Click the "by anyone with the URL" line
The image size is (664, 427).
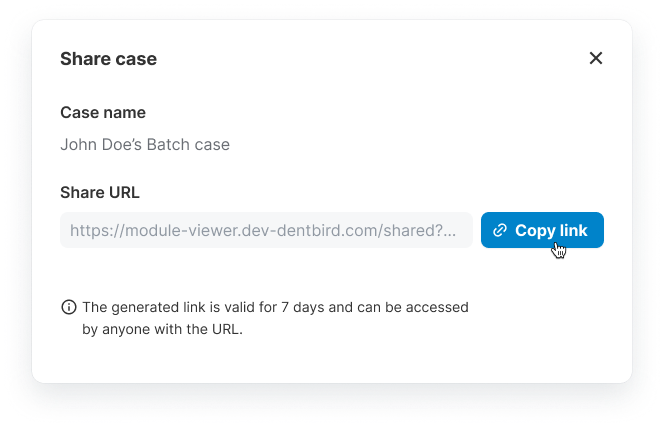(162, 327)
